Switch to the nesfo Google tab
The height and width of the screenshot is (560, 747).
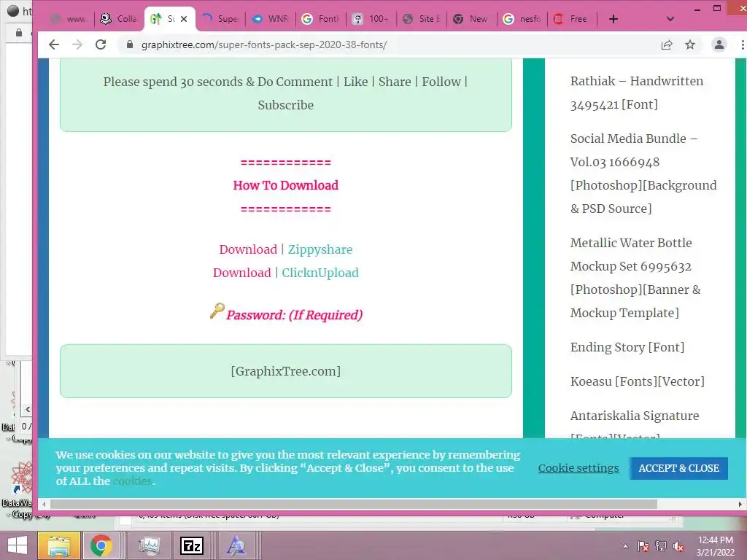522,19
